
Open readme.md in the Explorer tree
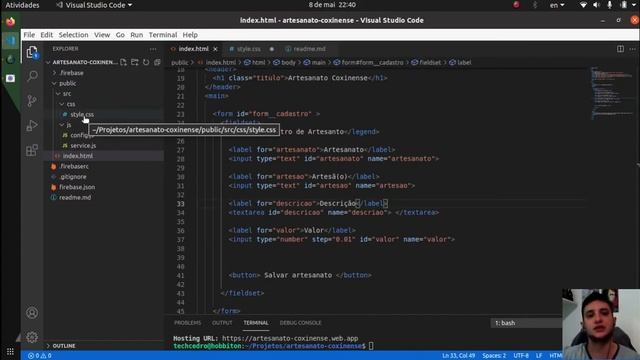tap(75, 198)
